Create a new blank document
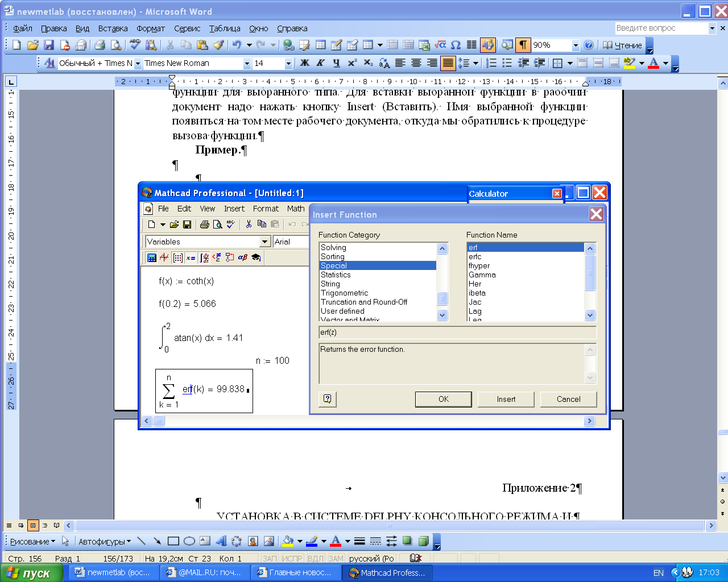Image resolution: width=728 pixels, height=582 pixels. [x=16, y=45]
